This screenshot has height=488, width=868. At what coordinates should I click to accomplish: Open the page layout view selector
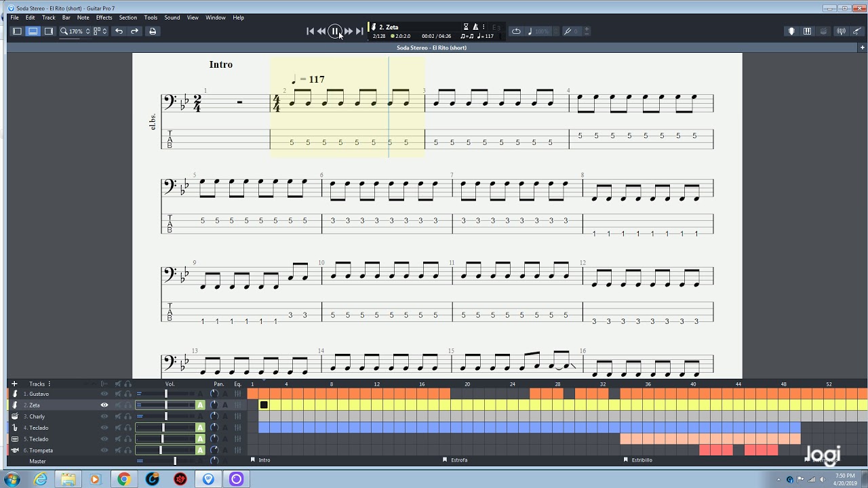click(100, 31)
